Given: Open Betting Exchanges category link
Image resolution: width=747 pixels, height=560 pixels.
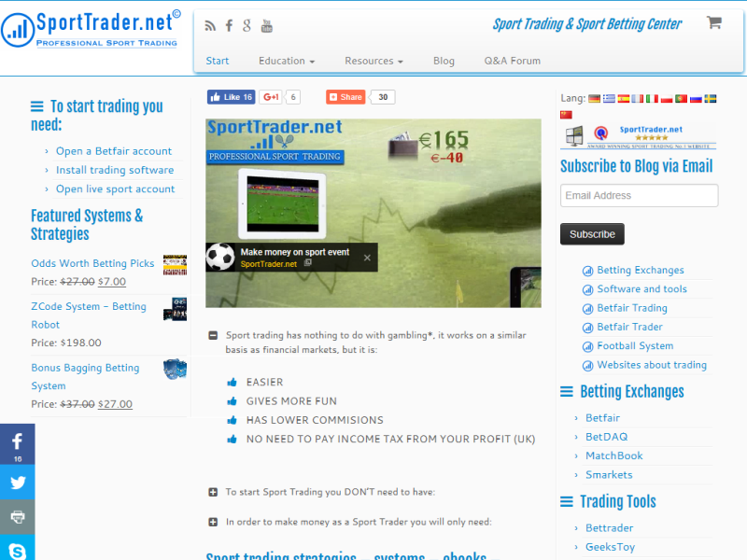Looking at the screenshot, I should 641,270.
